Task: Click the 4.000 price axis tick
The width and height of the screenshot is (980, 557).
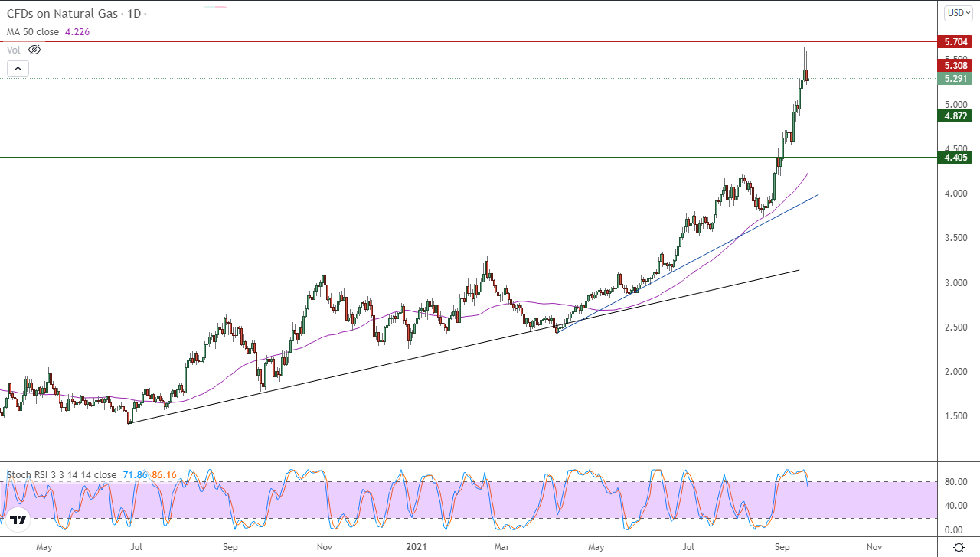Action: (955, 194)
